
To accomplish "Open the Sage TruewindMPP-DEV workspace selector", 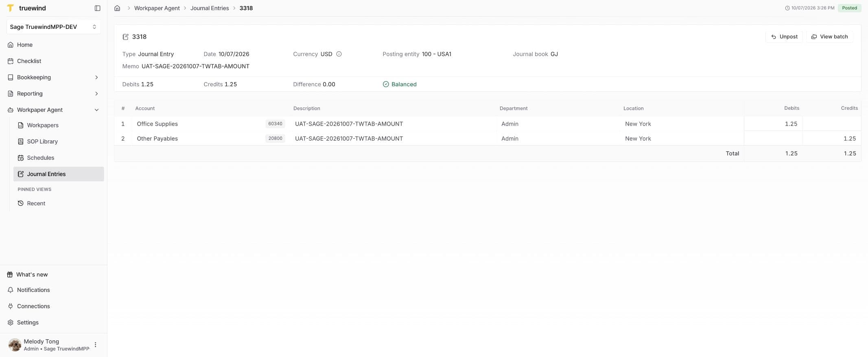I will click(x=53, y=27).
